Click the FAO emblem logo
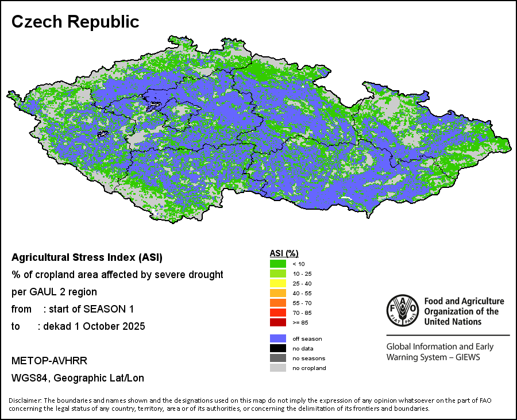 click(403, 311)
